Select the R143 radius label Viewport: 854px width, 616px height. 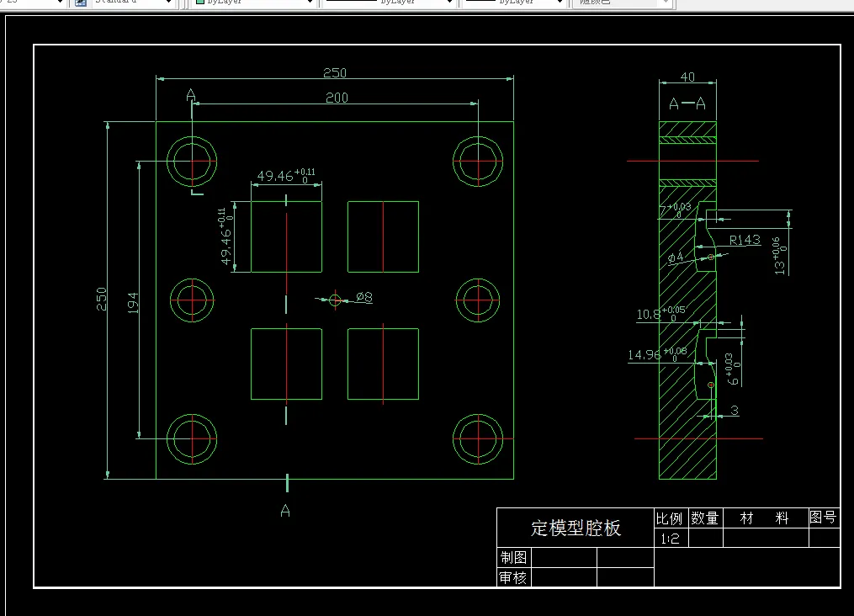pyautogui.click(x=745, y=240)
